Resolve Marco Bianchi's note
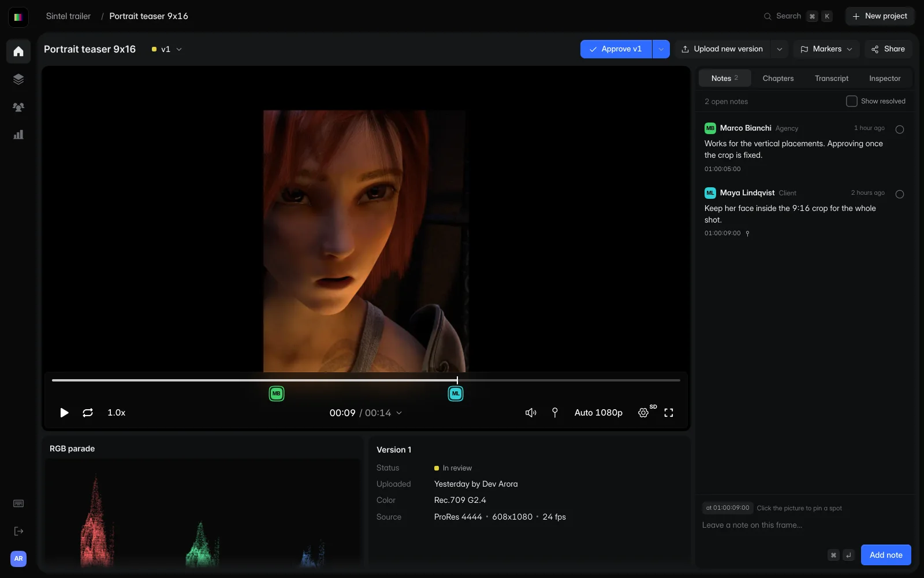The width and height of the screenshot is (924, 578). coord(900,129)
